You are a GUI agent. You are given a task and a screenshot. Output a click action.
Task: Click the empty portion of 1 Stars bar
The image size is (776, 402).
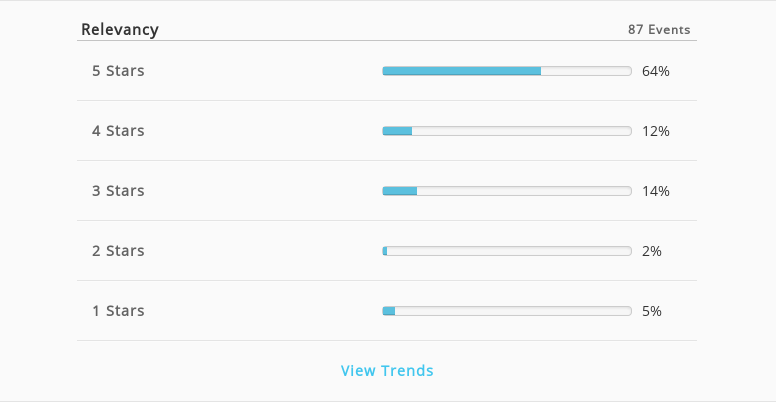513,311
